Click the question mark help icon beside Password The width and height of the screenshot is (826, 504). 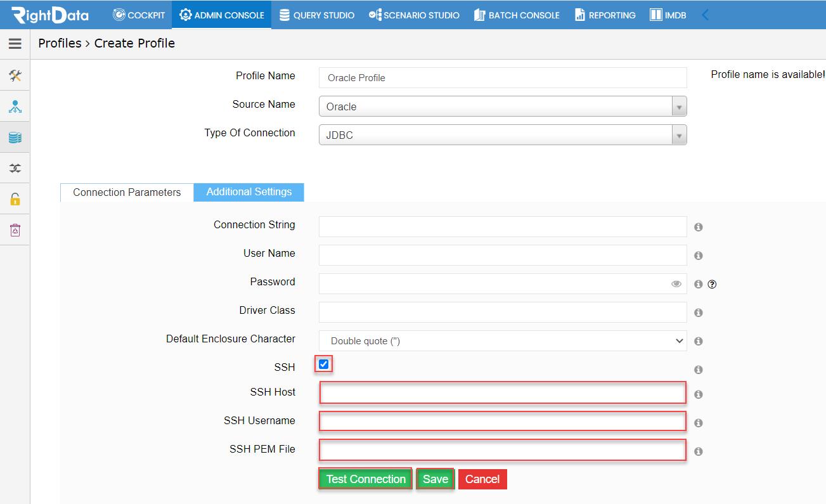712,285
